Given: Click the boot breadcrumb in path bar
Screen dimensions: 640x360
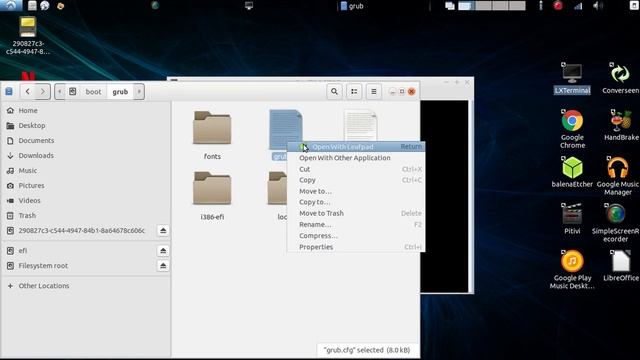Looking at the screenshot, I should coord(93,92).
